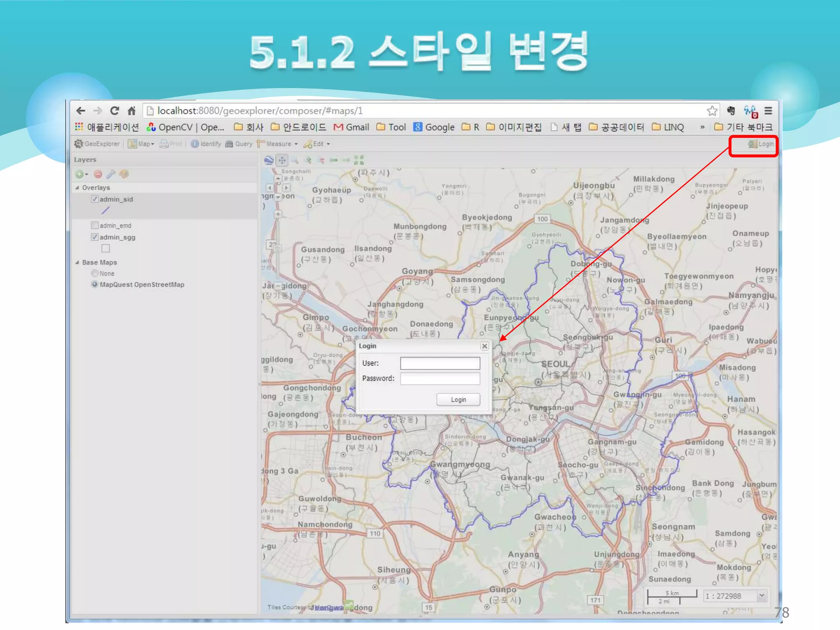Collapse the Overlays tree group
Image resolution: width=840 pixels, height=630 pixels.
click(x=77, y=188)
